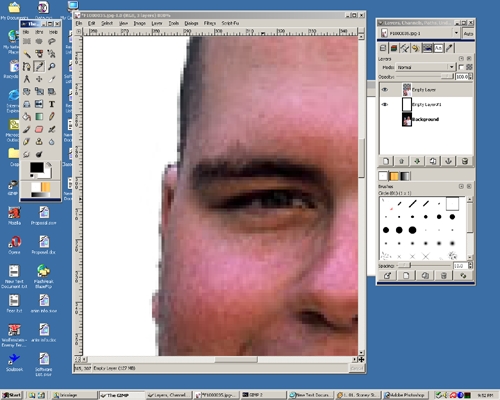Expand the image selector dropdown in Layers dialog

pos(456,33)
